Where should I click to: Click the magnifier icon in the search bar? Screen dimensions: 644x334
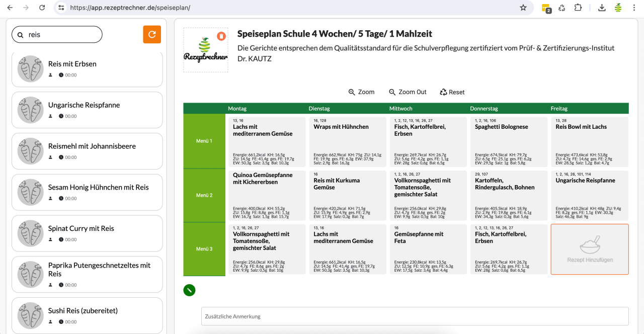[x=20, y=34]
